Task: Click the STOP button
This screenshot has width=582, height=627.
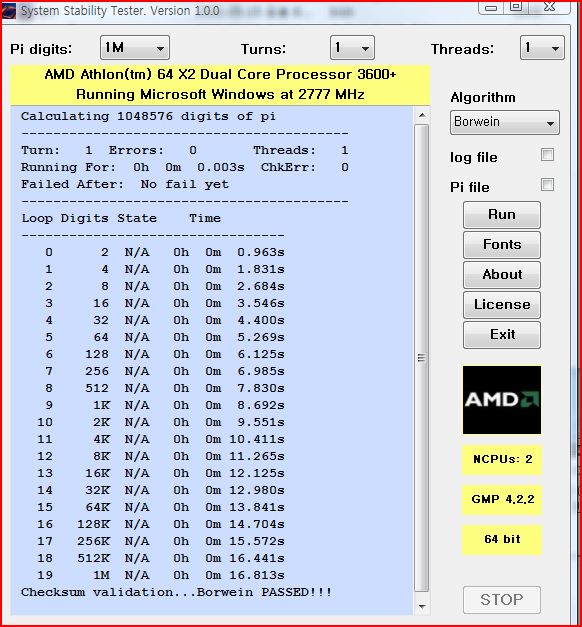Action: tap(502, 599)
